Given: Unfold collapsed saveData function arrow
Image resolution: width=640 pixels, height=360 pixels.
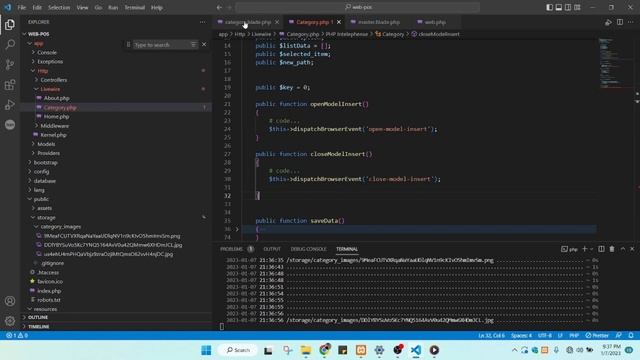Looking at the screenshot, I should coord(237,229).
